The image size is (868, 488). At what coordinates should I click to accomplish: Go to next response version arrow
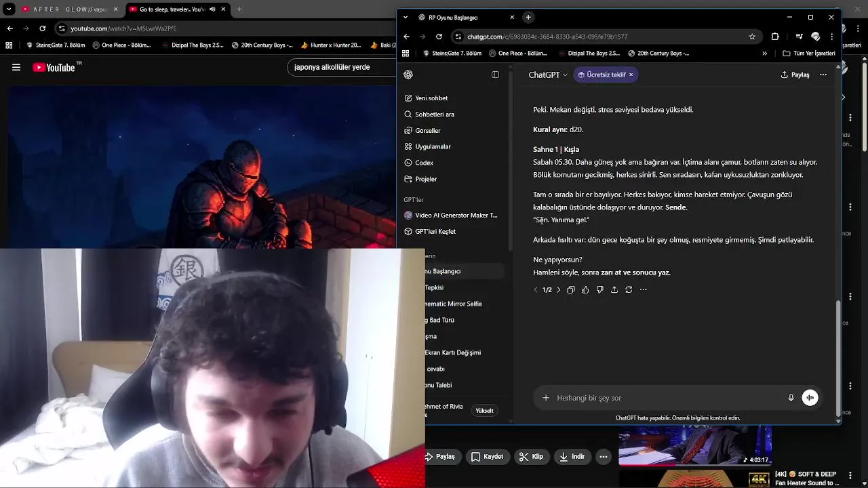(x=559, y=290)
